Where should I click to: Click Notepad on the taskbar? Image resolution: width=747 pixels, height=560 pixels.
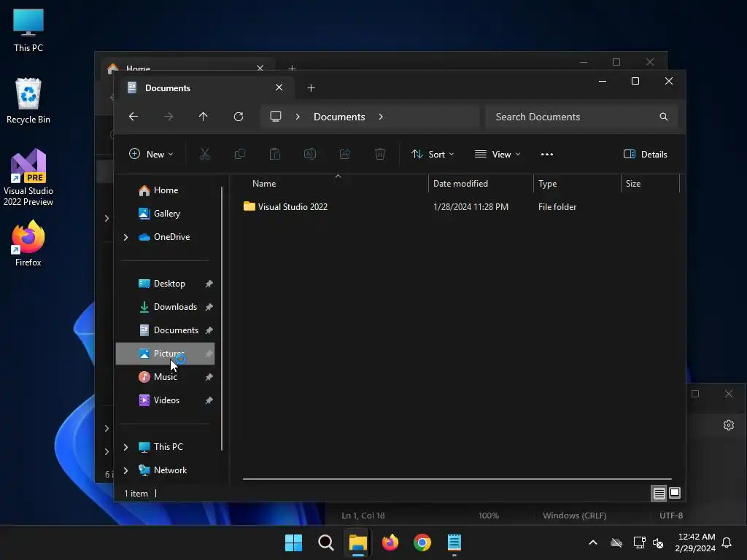[x=454, y=542]
